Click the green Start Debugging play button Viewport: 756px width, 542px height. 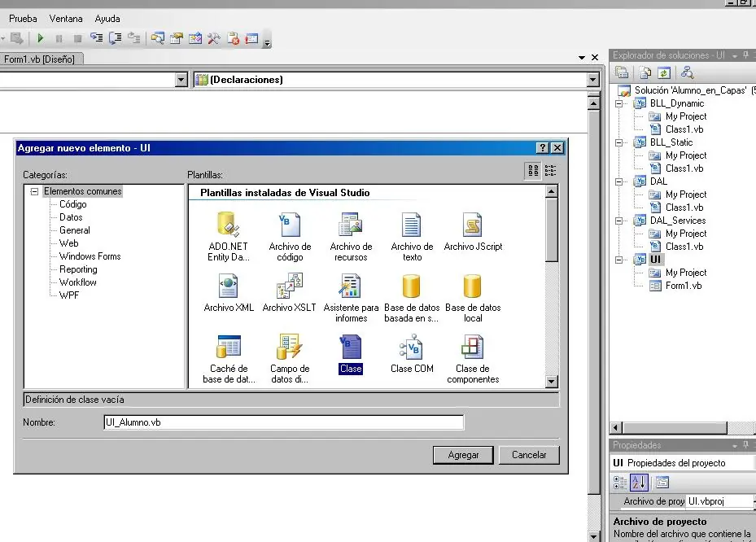(x=41, y=38)
